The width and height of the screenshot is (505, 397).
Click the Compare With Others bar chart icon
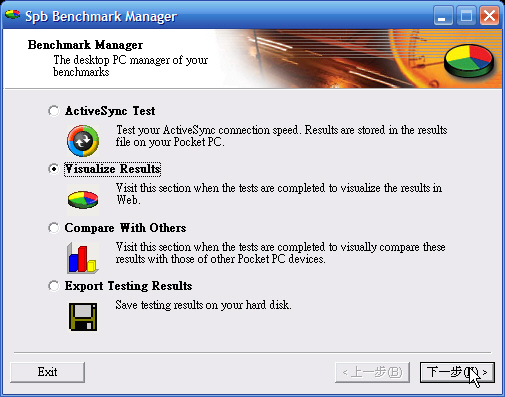tap(83, 258)
